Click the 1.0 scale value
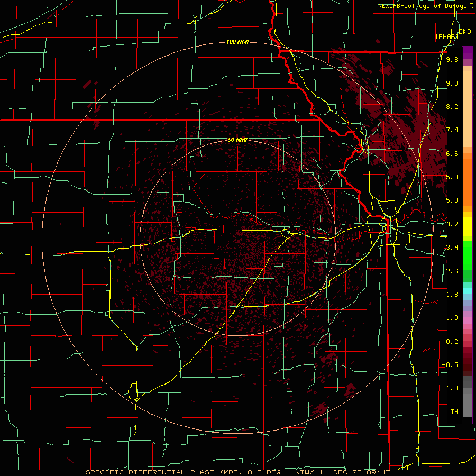Image resolution: width=476 pixels, height=476 pixels. (452, 318)
